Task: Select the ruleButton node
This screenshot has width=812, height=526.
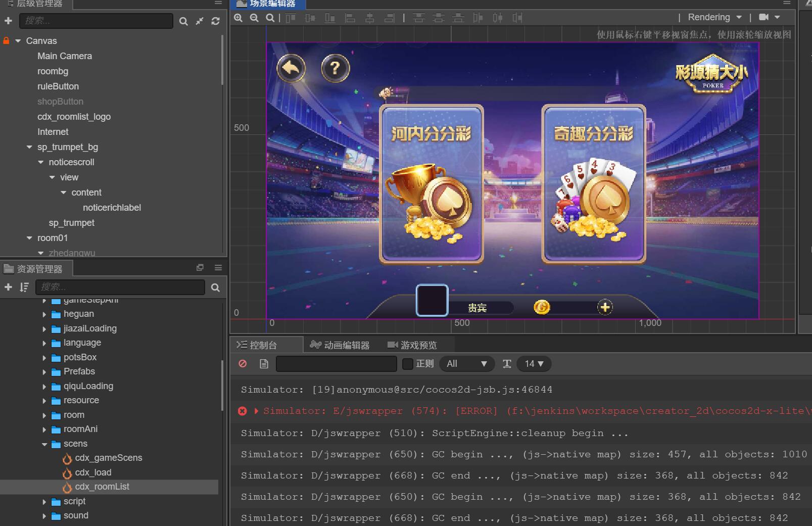Action: click(58, 86)
